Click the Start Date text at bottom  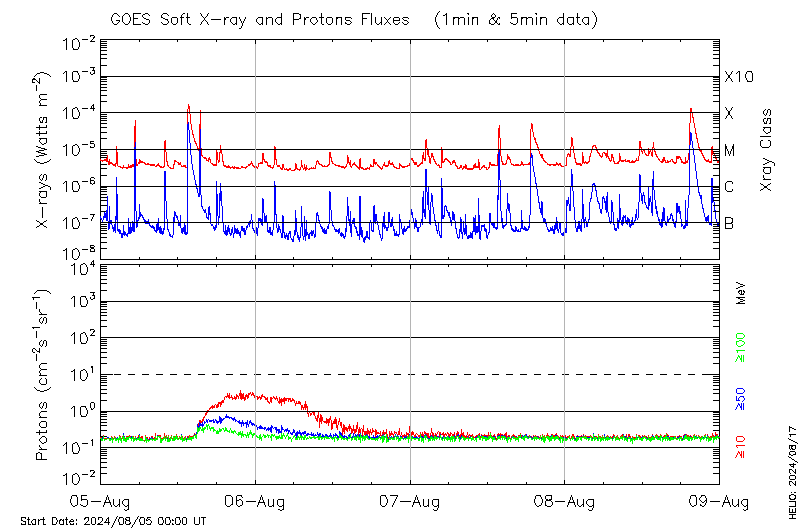point(113,521)
